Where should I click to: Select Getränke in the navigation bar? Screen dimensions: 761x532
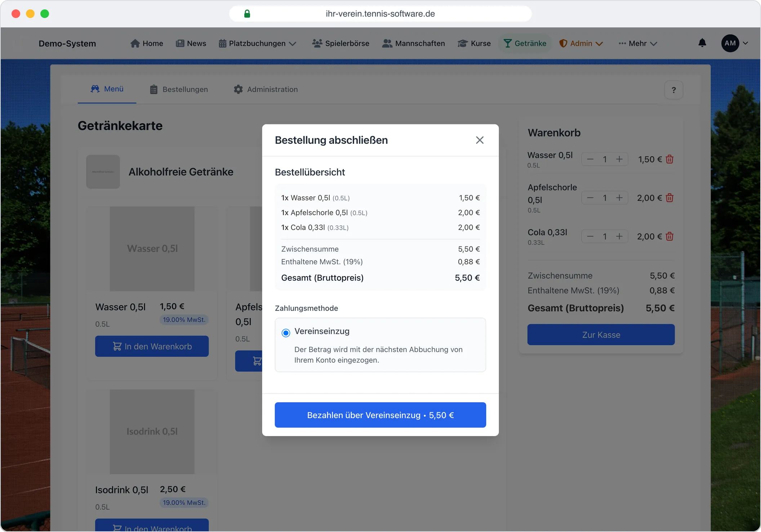pyautogui.click(x=525, y=43)
